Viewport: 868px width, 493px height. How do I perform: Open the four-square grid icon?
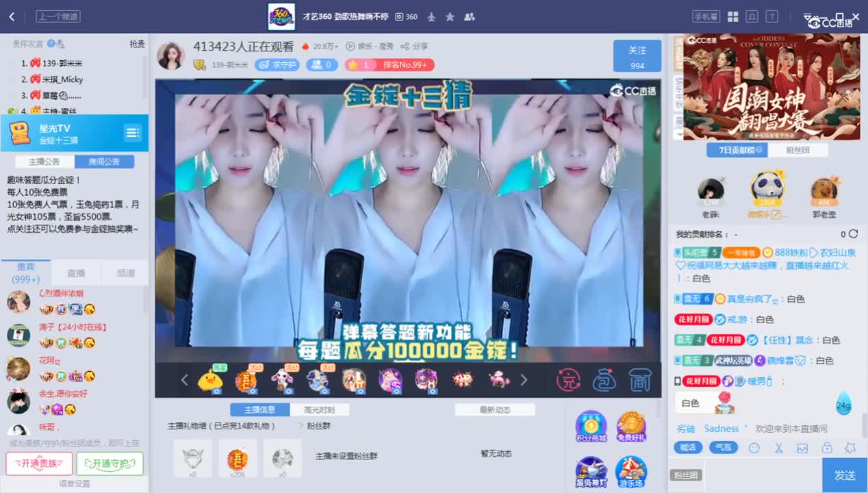732,16
